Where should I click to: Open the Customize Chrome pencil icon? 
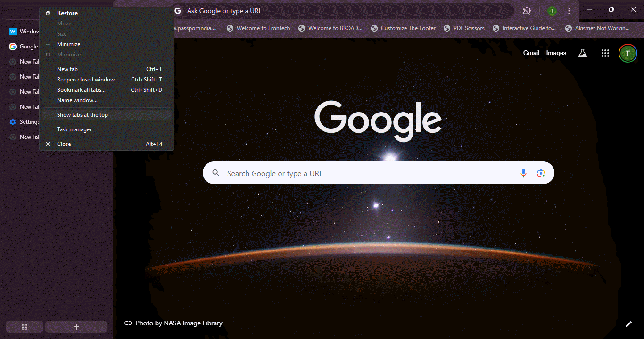(x=629, y=324)
